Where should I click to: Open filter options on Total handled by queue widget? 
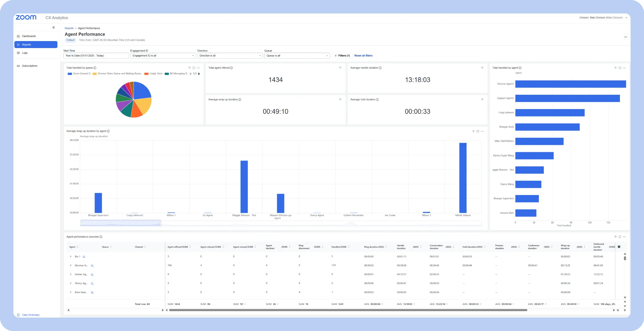click(x=189, y=68)
